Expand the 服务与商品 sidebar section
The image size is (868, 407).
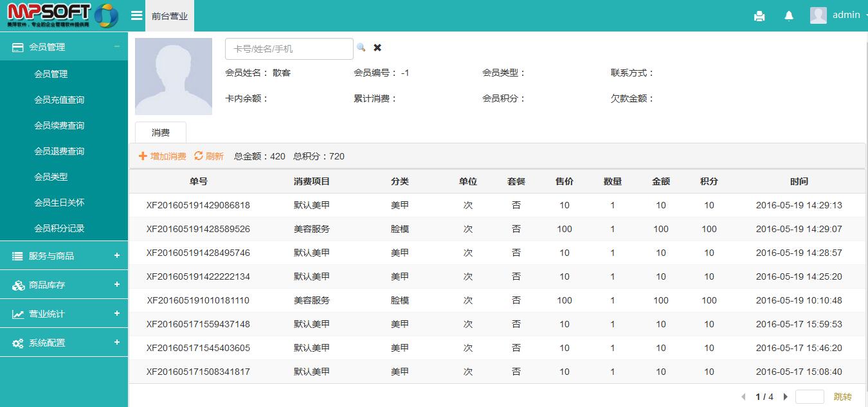pos(64,256)
